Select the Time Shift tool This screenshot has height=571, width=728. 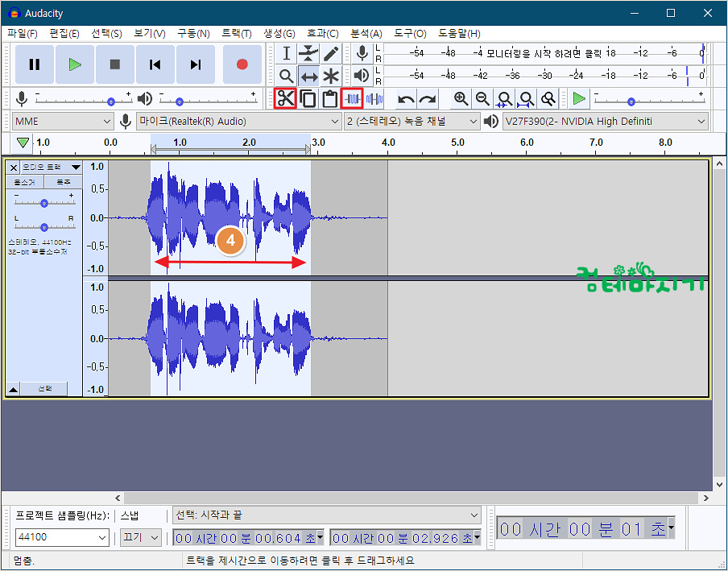point(308,76)
